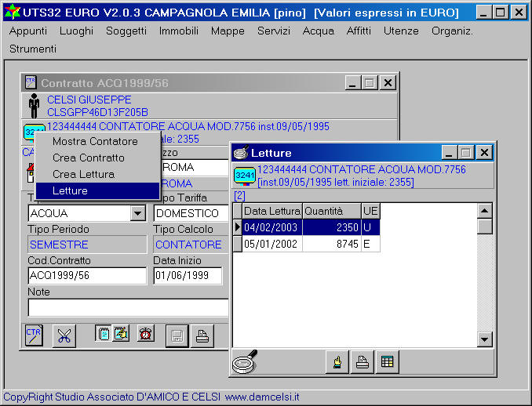Click the printer icon in Contratto window
The height and width of the screenshot is (406, 532).
[x=202, y=335]
